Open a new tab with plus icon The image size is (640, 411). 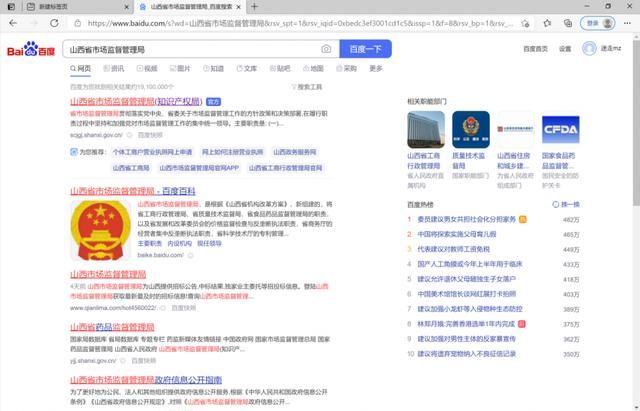coord(254,7)
